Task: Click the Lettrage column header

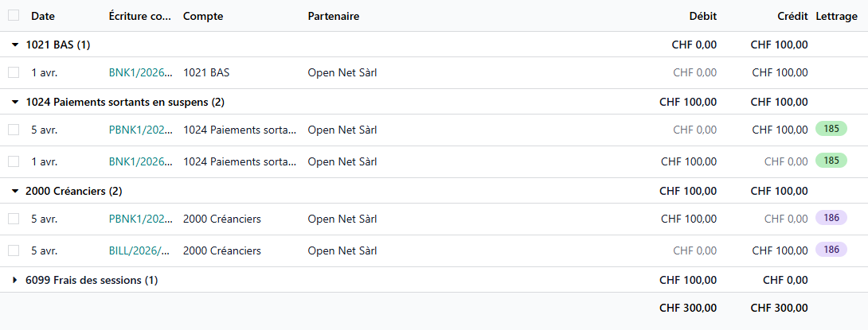Action: (836, 16)
